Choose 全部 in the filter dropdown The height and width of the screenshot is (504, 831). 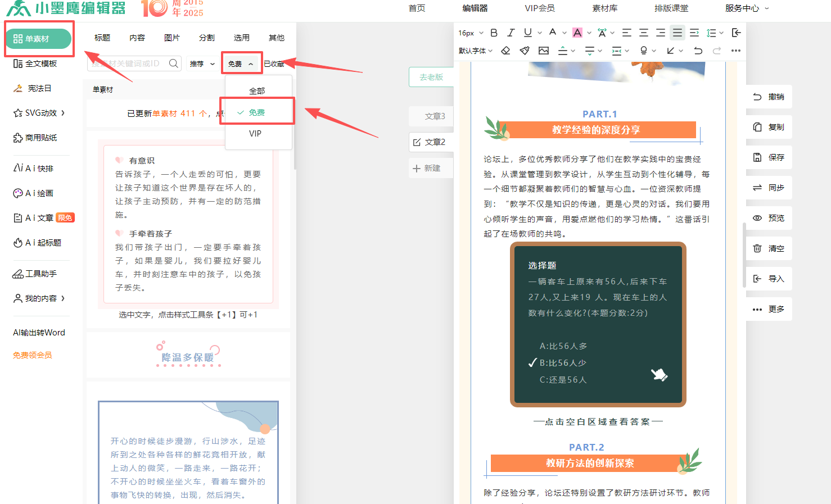[257, 91]
